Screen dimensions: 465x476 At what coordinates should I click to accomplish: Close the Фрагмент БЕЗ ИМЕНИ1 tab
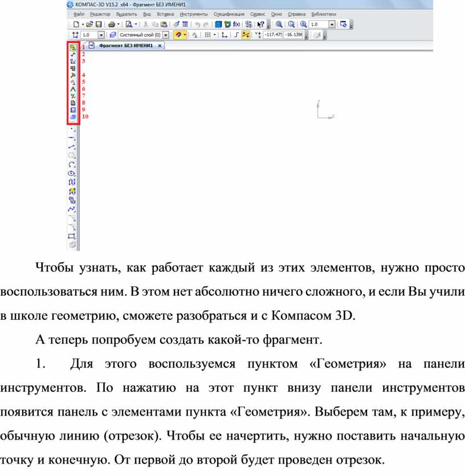click(160, 46)
